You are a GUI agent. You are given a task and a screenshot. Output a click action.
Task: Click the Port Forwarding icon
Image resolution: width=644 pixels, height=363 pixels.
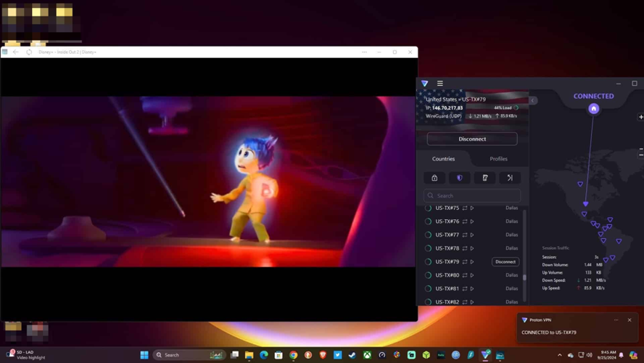[510, 178]
